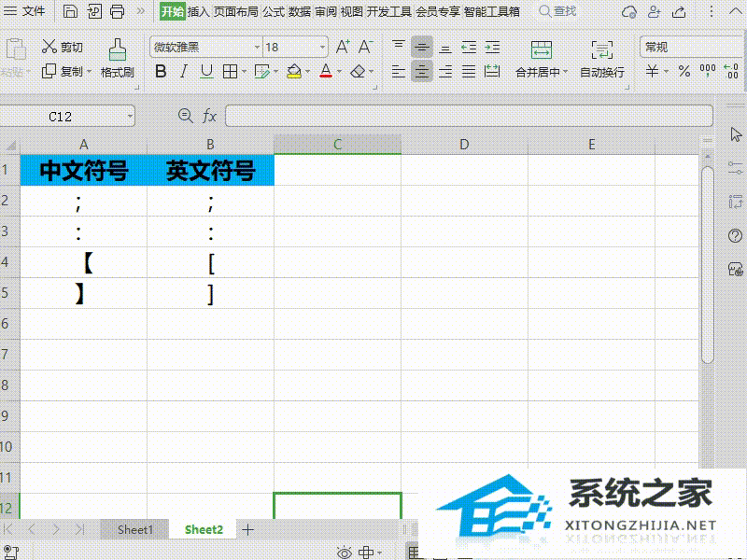Open the 微软雅黑 font name dropdown
Screen dimensions: 747x560
point(258,47)
